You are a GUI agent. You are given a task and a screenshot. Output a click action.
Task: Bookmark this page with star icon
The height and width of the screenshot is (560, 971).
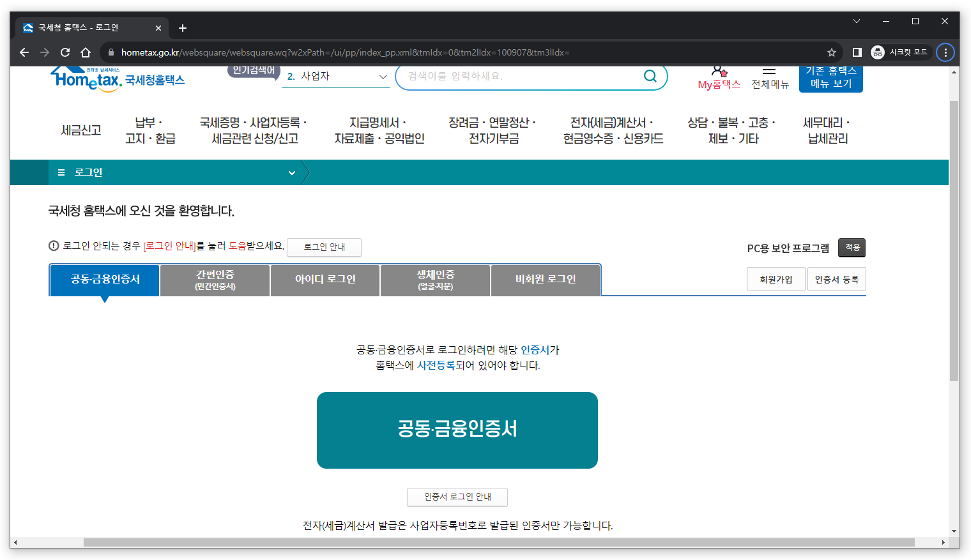tap(832, 52)
